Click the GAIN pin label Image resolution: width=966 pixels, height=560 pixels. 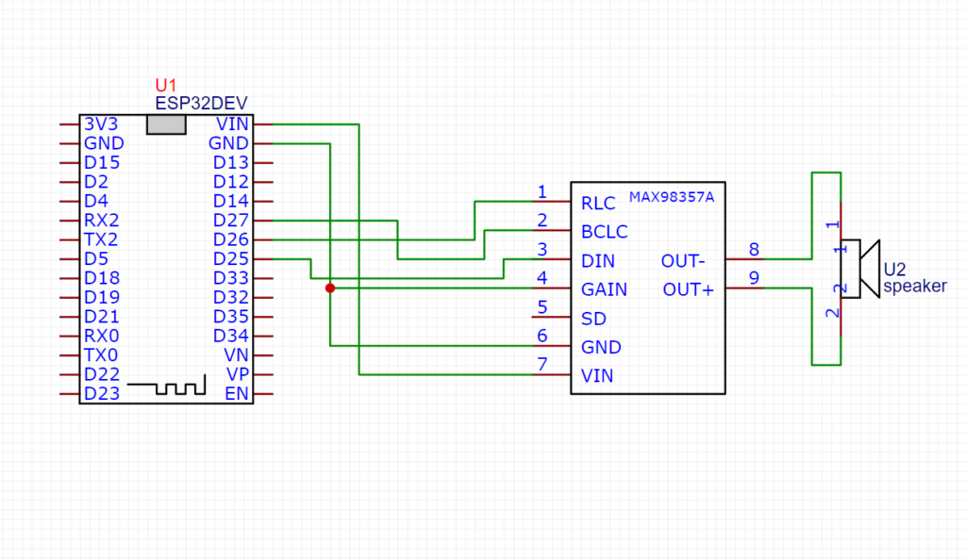(605, 289)
